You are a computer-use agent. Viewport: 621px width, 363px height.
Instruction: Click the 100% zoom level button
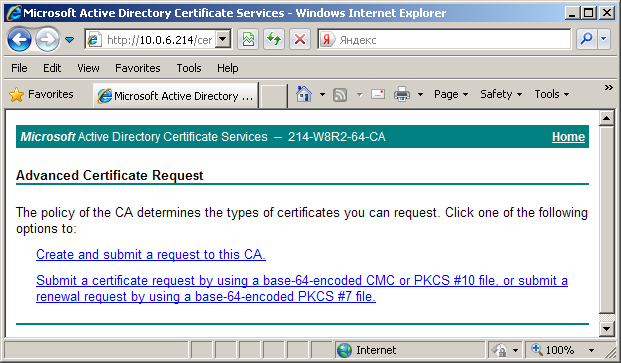point(553,350)
